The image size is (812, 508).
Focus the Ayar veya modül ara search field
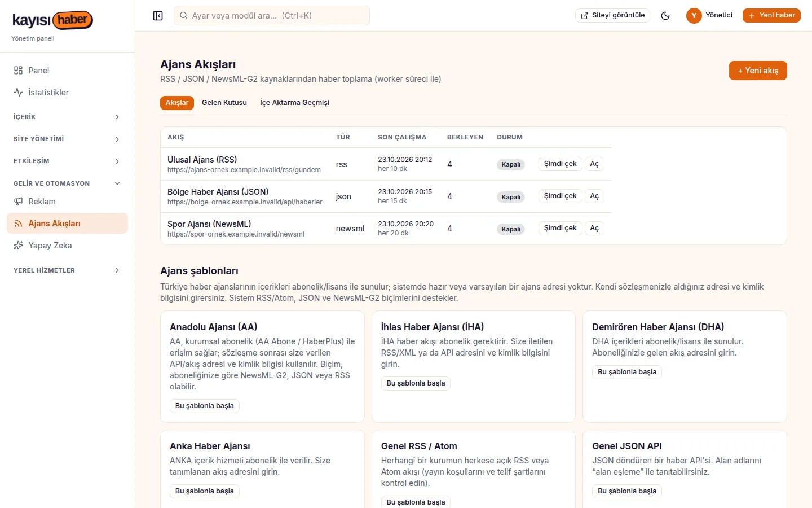tap(272, 16)
